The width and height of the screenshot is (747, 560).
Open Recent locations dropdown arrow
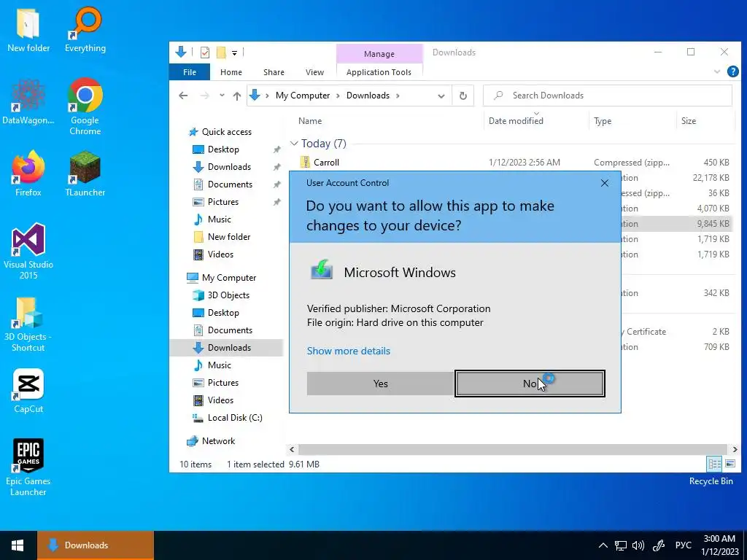[x=222, y=96]
